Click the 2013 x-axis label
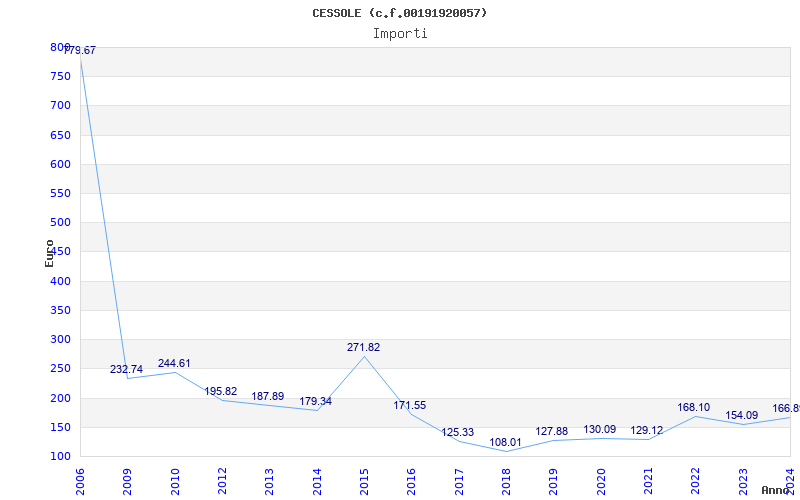Image resolution: width=800 pixels, height=500 pixels. [x=269, y=482]
